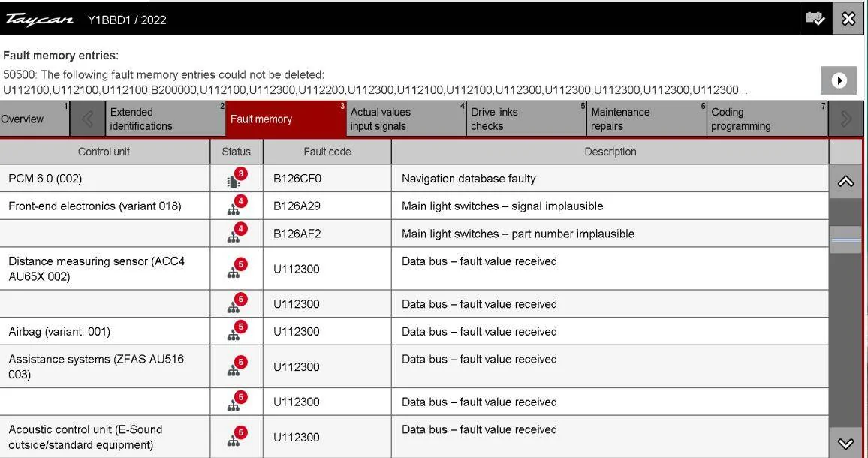Click the Status column header
868x458 pixels.
point(237,152)
